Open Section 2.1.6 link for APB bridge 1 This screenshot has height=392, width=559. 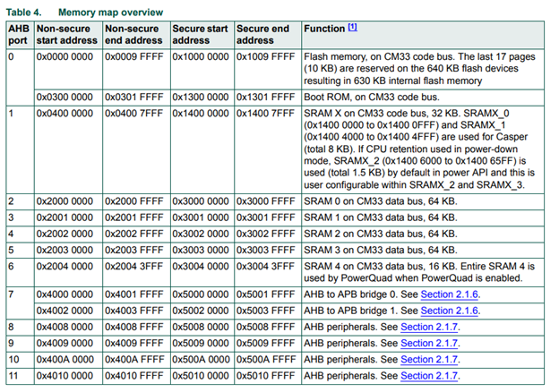tap(449, 311)
